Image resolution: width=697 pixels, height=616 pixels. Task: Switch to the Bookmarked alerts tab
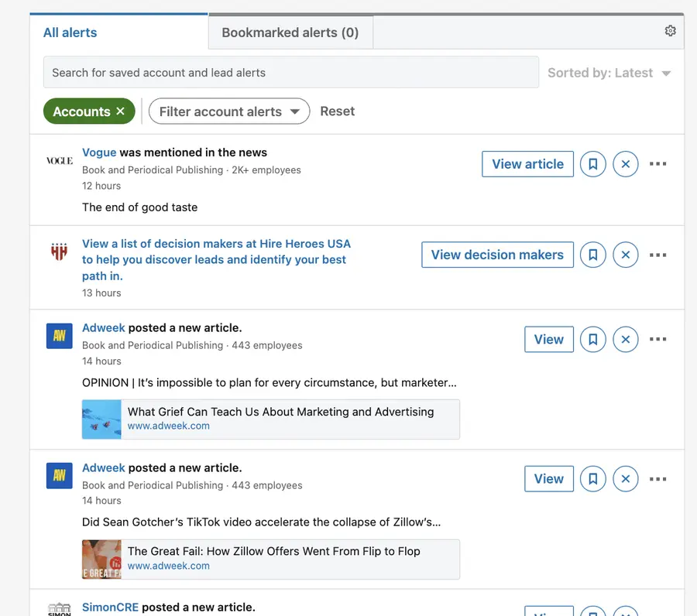[290, 33]
